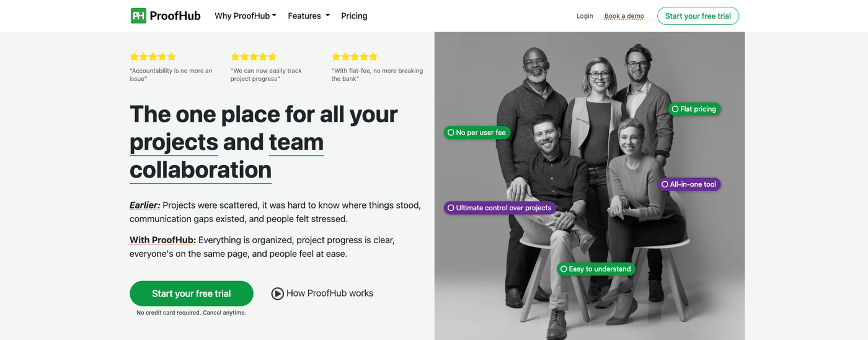The height and width of the screenshot is (340, 868).
Task: Click the ProofHub wordmark in the header
Action: [175, 16]
